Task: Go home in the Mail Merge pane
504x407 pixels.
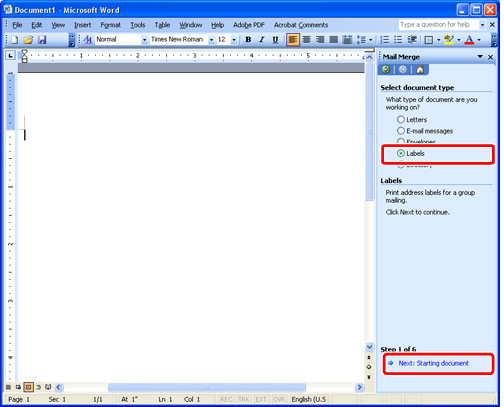Action: click(420, 69)
